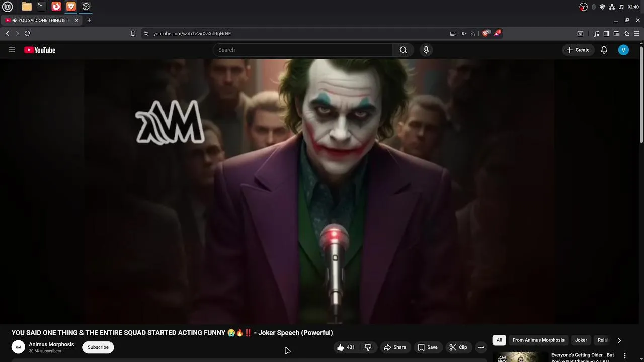Open the Animus Morphosis channel name link

(51, 344)
